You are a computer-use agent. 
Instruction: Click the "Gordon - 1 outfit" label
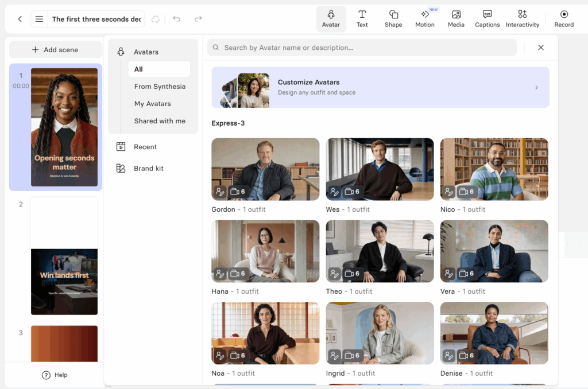pos(238,209)
